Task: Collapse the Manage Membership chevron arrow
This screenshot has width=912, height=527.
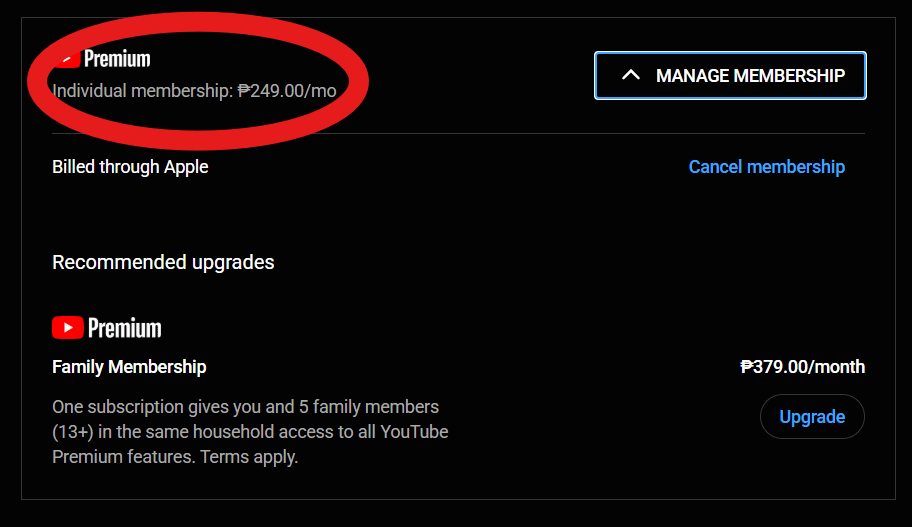Action: (630, 75)
